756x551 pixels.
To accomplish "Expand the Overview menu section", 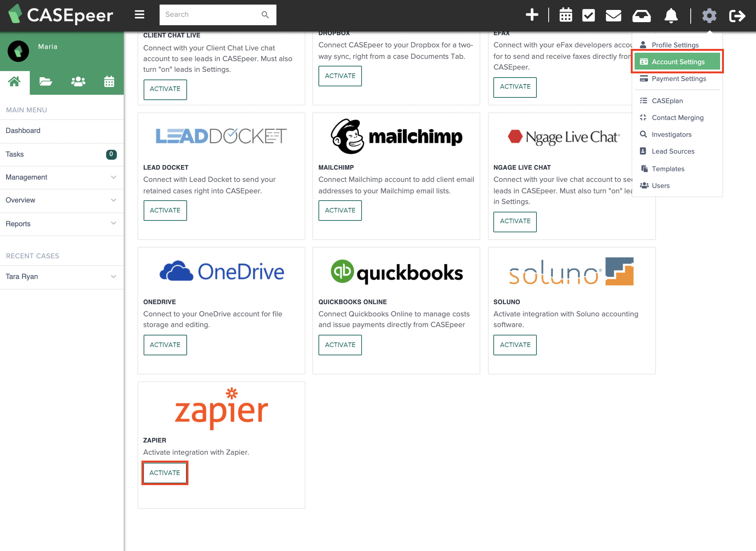I will coord(62,200).
